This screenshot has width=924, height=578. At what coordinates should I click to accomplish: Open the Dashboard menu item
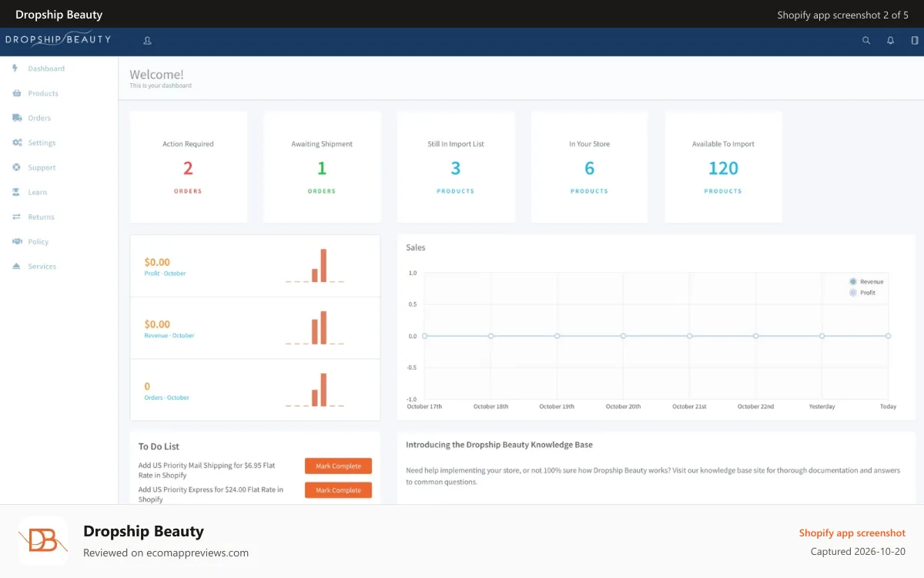pyautogui.click(x=46, y=69)
